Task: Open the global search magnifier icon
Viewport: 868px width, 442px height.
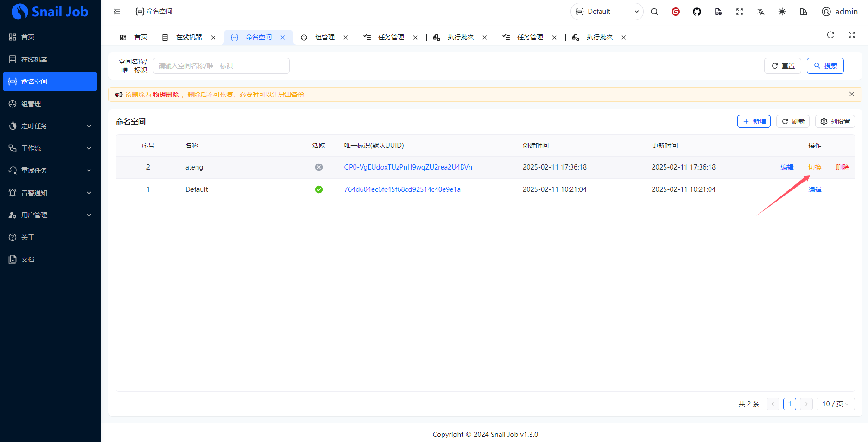Action: click(654, 12)
